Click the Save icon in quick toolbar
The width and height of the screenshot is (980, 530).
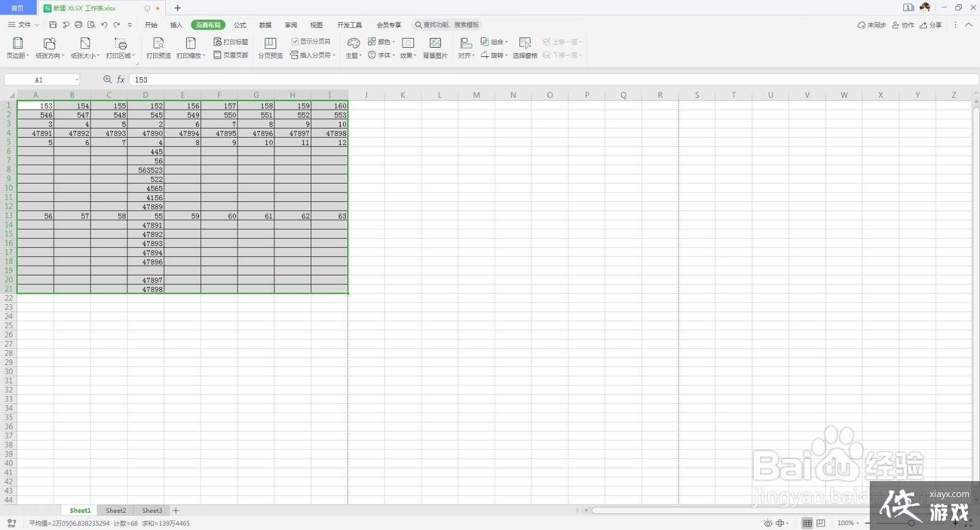coord(53,25)
